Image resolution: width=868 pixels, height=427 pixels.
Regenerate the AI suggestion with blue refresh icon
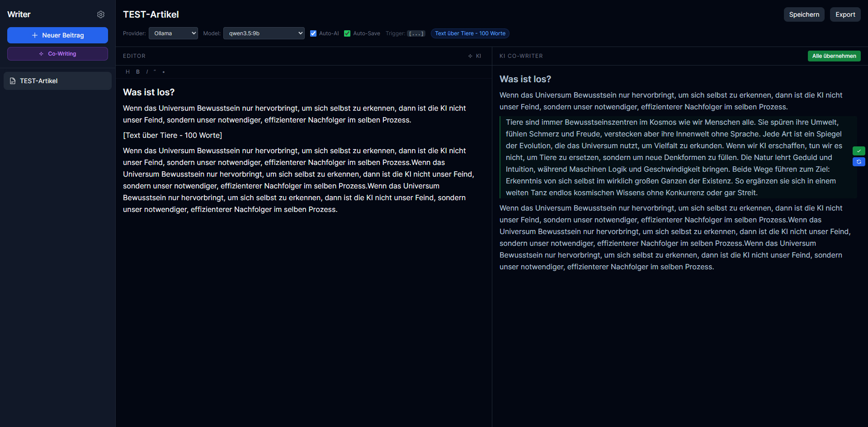(x=859, y=162)
